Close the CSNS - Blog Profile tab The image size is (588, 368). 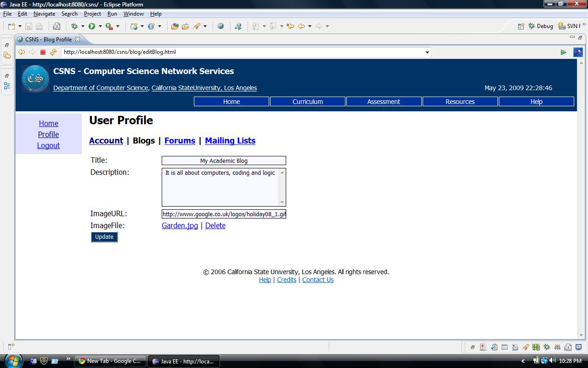coord(78,39)
